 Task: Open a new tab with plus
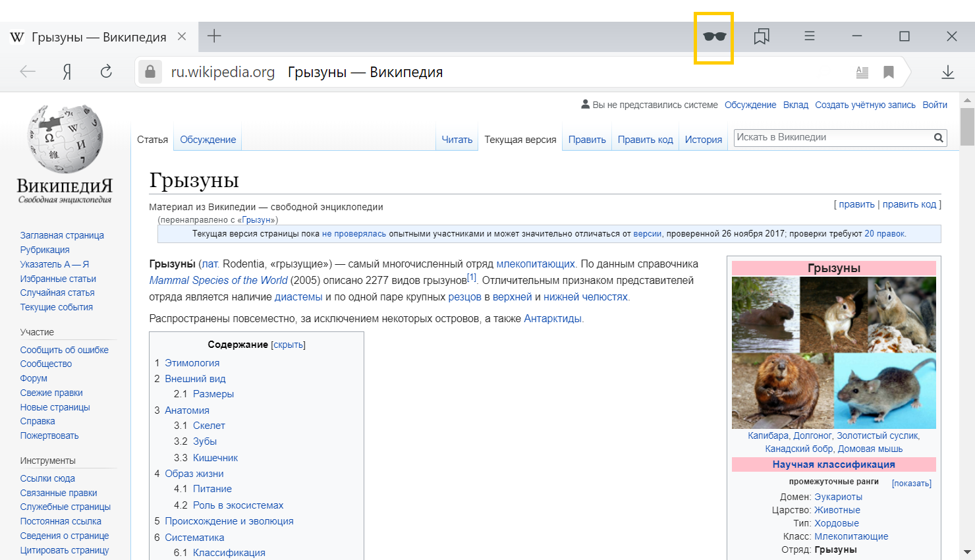click(x=214, y=36)
